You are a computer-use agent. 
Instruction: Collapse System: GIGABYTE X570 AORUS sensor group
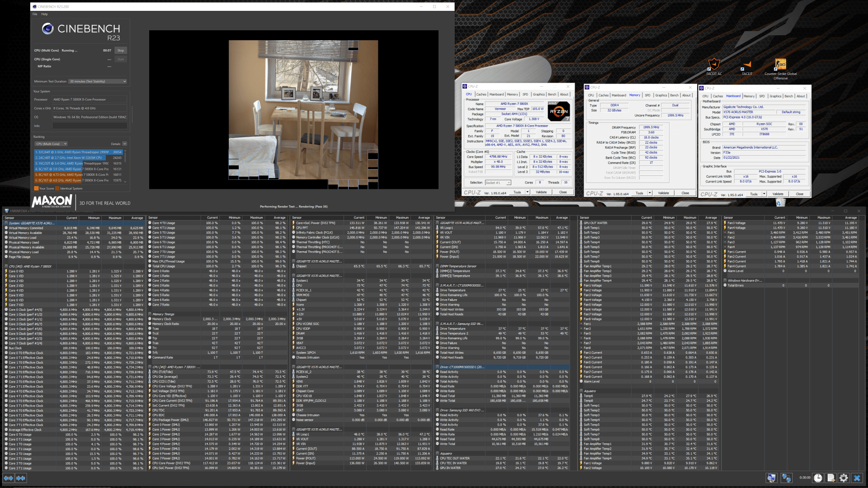[x=32, y=223]
